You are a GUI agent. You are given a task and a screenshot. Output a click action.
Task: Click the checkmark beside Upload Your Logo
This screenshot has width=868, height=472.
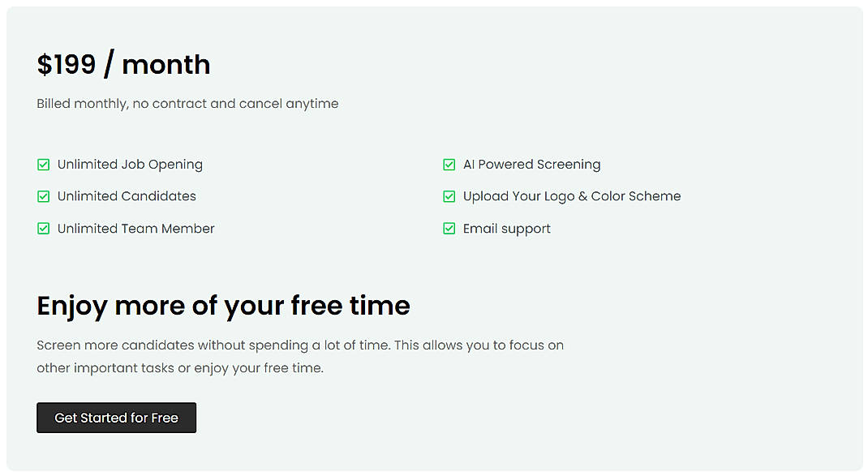point(449,196)
